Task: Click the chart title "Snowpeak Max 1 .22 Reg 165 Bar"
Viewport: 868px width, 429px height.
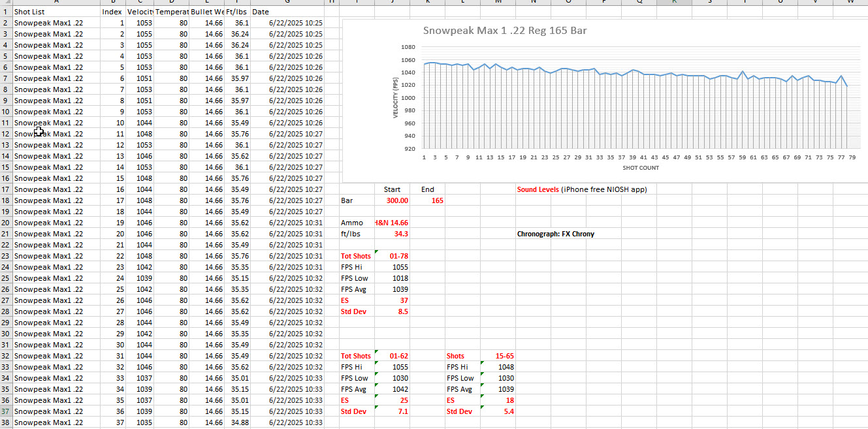Action: [x=505, y=31]
